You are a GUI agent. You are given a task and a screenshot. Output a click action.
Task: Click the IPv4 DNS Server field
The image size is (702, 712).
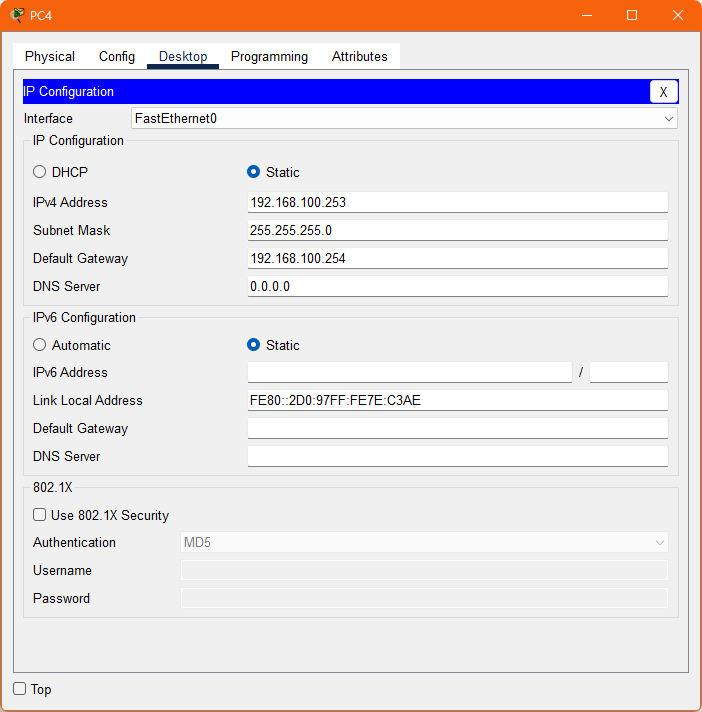pyautogui.click(x=458, y=287)
